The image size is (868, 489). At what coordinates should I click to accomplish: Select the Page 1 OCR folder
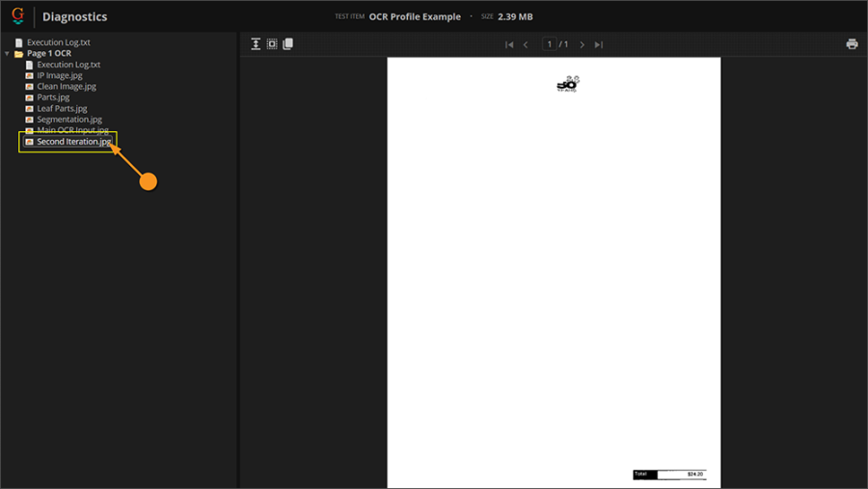(49, 54)
